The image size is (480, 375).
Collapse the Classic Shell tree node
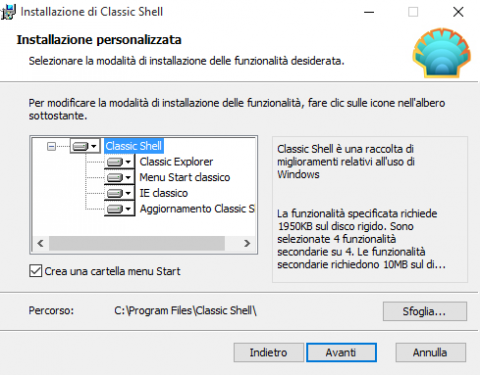51,146
